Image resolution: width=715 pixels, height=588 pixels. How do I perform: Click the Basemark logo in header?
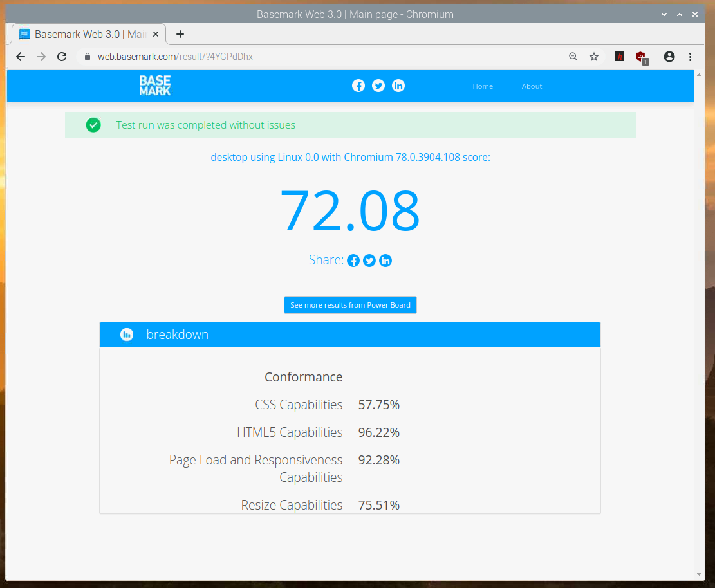coord(155,86)
